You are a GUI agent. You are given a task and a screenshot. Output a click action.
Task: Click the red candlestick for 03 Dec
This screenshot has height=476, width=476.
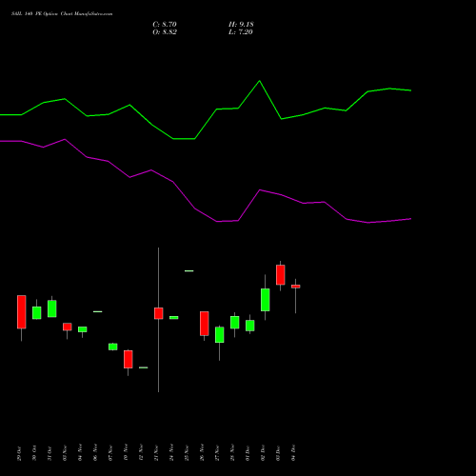[x=281, y=275]
